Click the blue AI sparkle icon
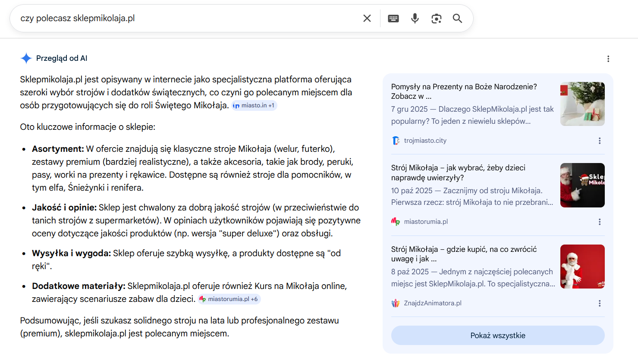This screenshot has height=364, width=638. pos(26,58)
